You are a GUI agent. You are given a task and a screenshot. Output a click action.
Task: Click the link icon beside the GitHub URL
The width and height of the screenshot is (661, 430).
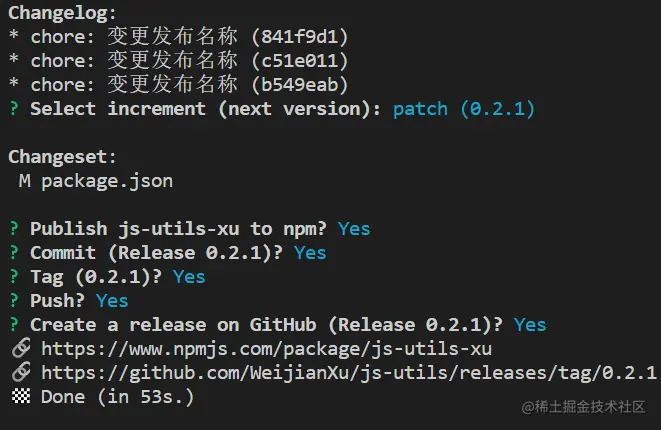pyautogui.click(x=21, y=372)
